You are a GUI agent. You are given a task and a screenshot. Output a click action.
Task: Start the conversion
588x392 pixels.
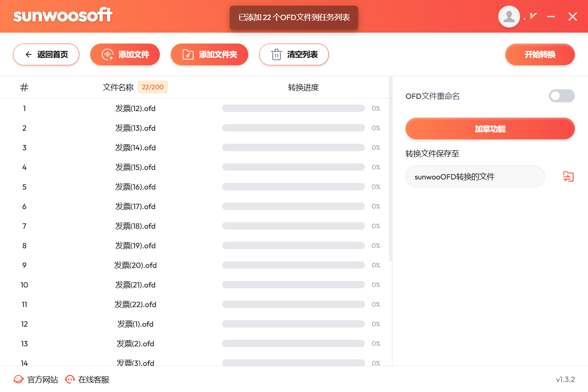coord(540,54)
